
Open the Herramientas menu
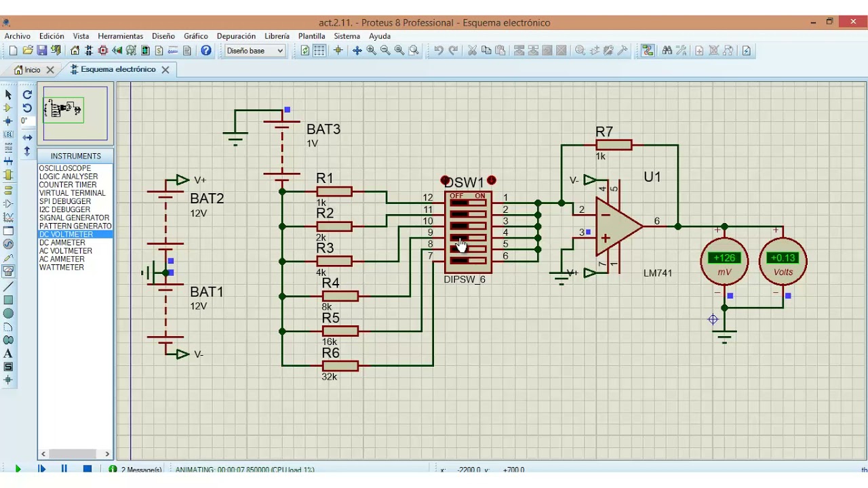[120, 36]
